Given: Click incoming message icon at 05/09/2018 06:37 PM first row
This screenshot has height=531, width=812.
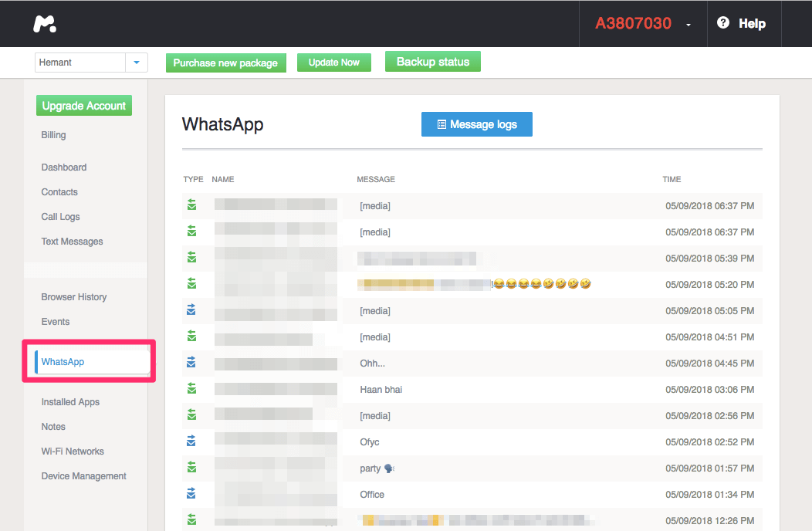Looking at the screenshot, I should pyautogui.click(x=191, y=205).
